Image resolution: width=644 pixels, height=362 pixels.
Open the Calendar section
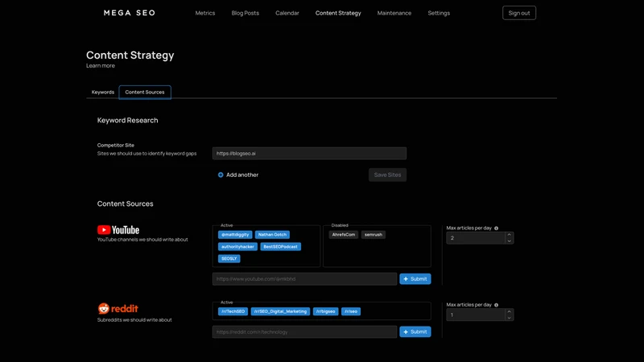coord(287,13)
